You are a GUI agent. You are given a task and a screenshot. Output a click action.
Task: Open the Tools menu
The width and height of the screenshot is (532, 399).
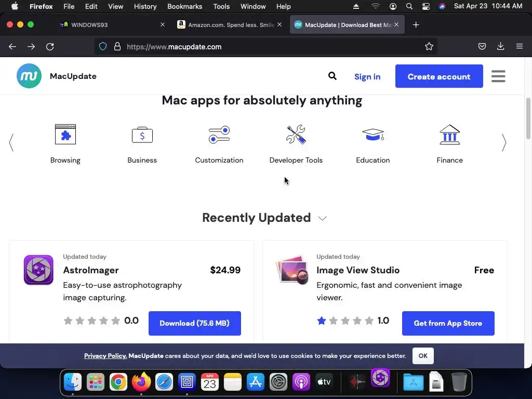pos(221,6)
